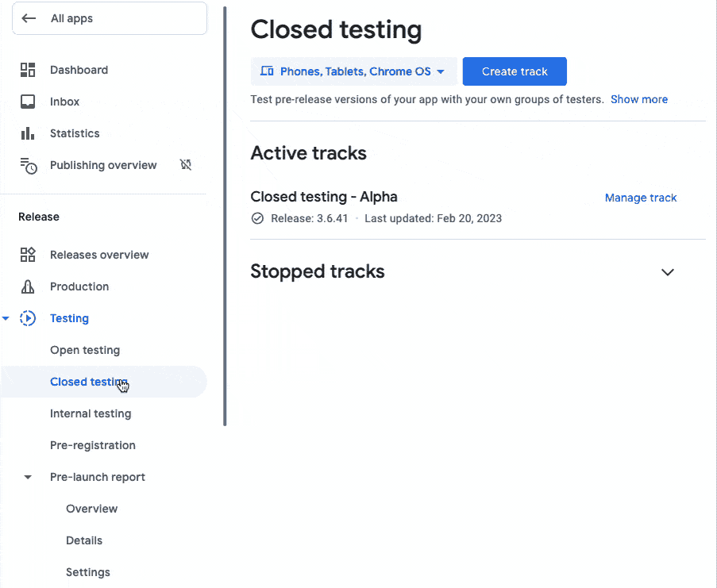Collapse the Pre-launch report section
Image resolution: width=717 pixels, height=588 pixels.
click(x=28, y=477)
